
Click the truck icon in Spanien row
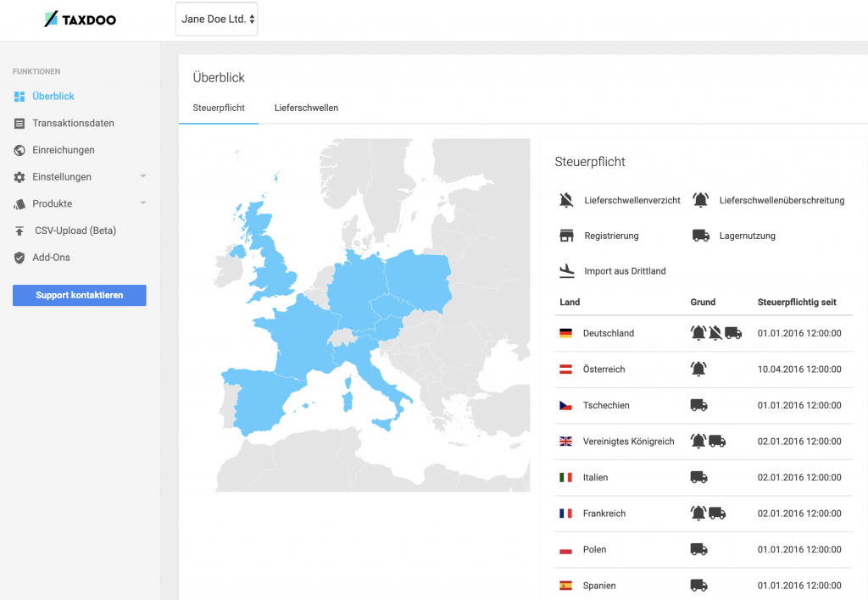point(699,585)
